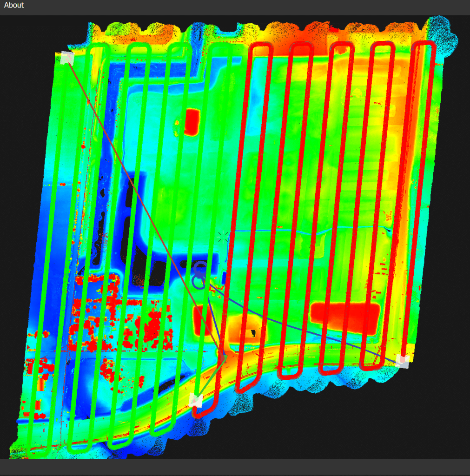Open the About menu
The height and width of the screenshot is (476, 470).
coord(13,5)
